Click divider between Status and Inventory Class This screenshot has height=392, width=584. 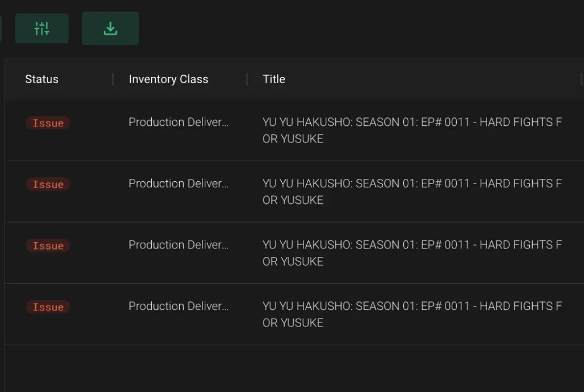[113, 79]
